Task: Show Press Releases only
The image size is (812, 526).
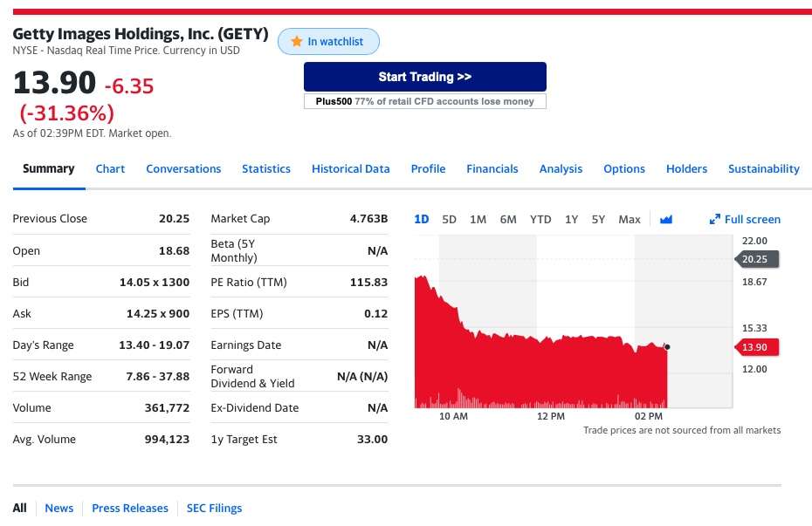Action: (x=130, y=509)
